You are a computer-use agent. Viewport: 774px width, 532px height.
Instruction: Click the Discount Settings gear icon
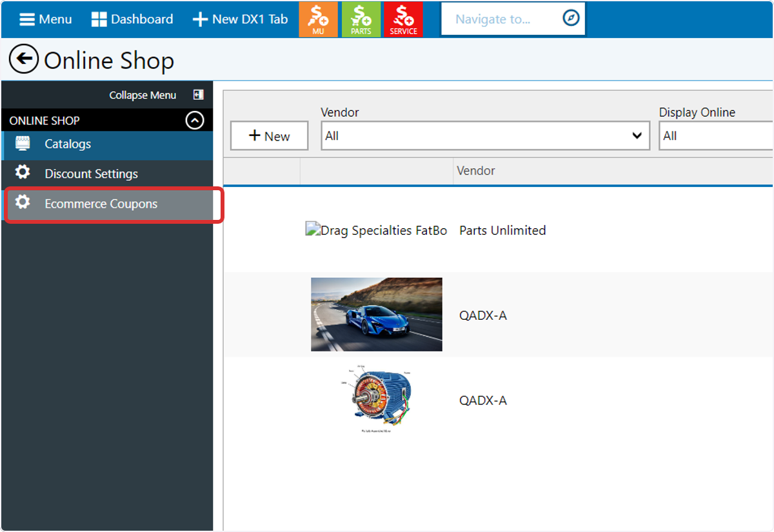[x=23, y=172]
